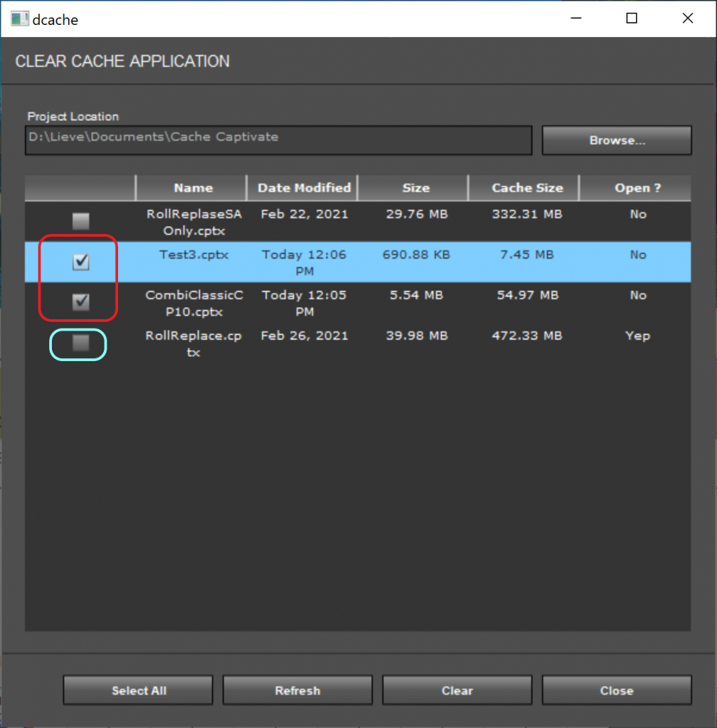
Task: Select the RollReplaseSAOnly.cptx file name
Action: (193, 221)
